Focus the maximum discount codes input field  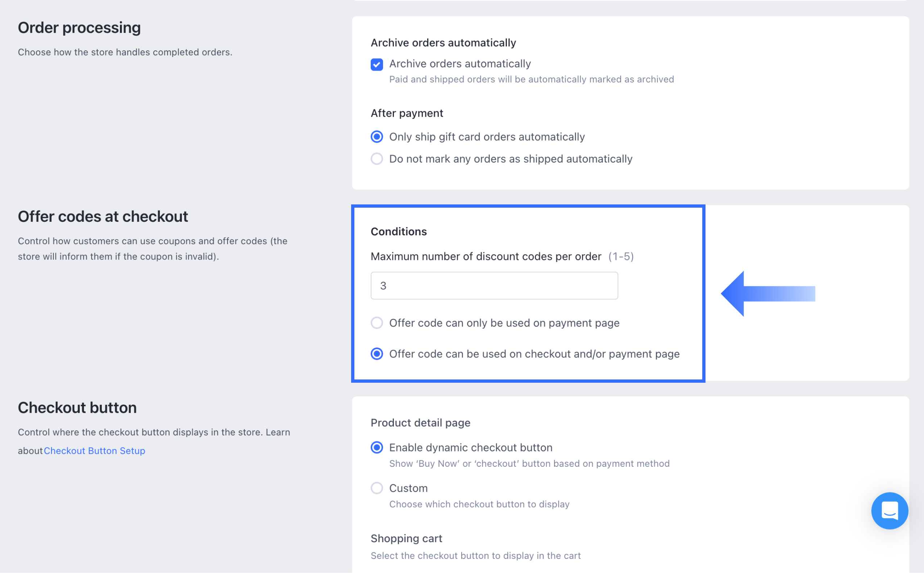(494, 286)
